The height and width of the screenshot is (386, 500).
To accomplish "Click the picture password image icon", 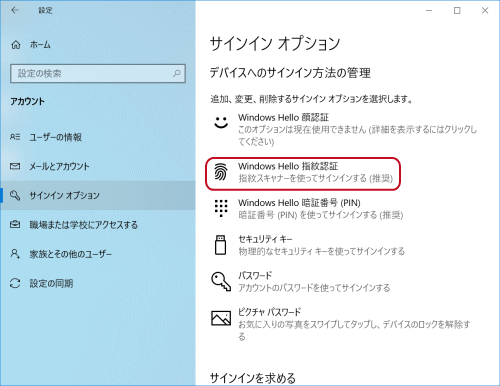I will (x=221, y=318).
